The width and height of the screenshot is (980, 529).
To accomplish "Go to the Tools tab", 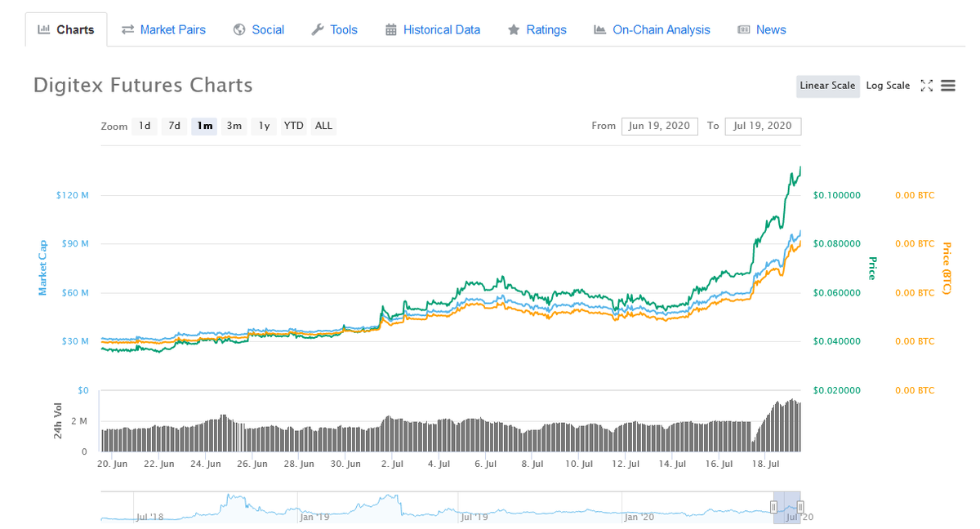I will pyautogui.click(x=334, y=29).
